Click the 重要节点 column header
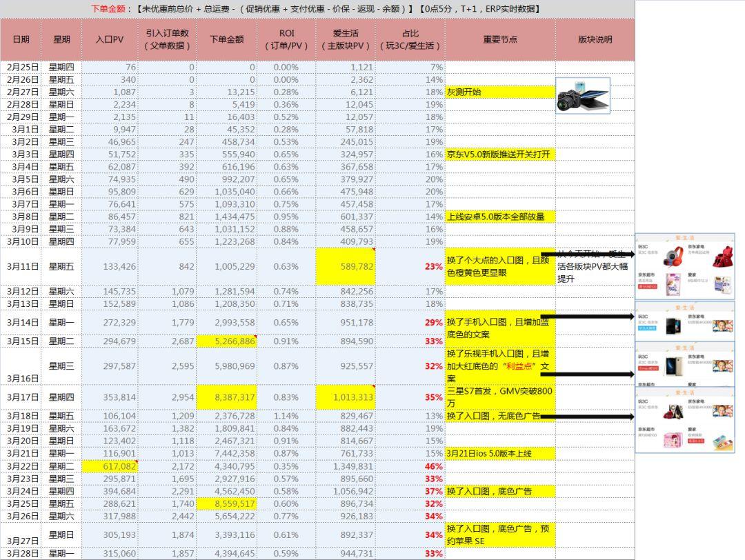The width and height of the screenshot is (745, 560). pyautogui.click(x=500, y=40)
